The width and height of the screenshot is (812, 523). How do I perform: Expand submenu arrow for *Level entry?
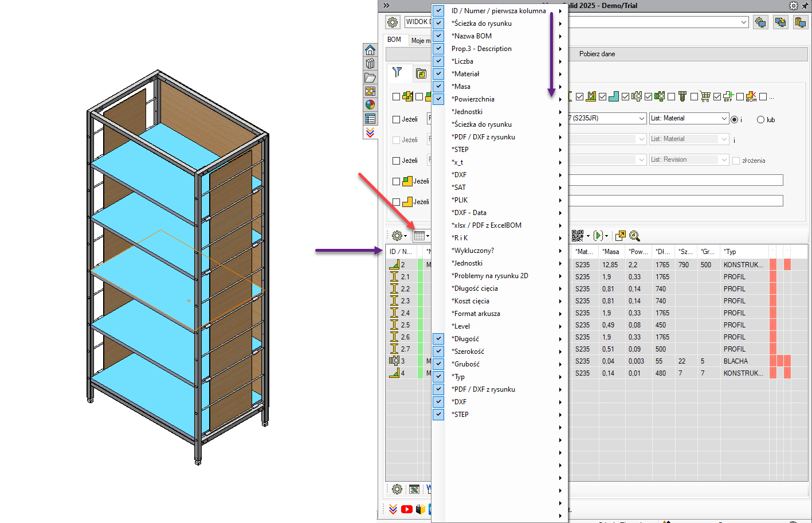[560, 326]
